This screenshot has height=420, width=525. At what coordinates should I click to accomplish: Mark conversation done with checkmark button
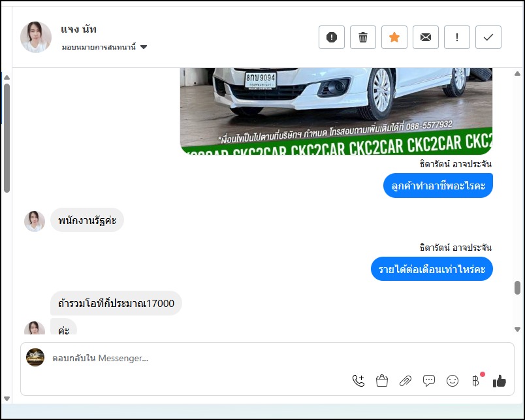click(x=488, y=37)
